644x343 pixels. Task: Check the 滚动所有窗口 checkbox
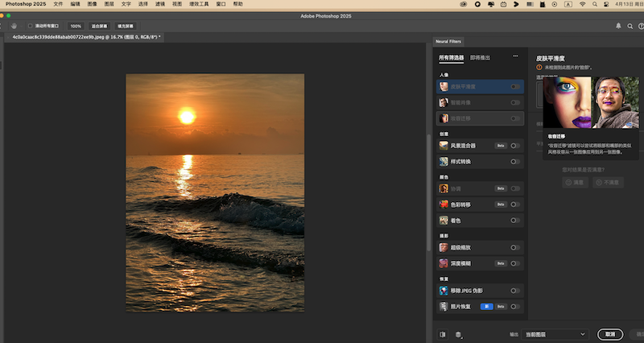tap(31, 26)
